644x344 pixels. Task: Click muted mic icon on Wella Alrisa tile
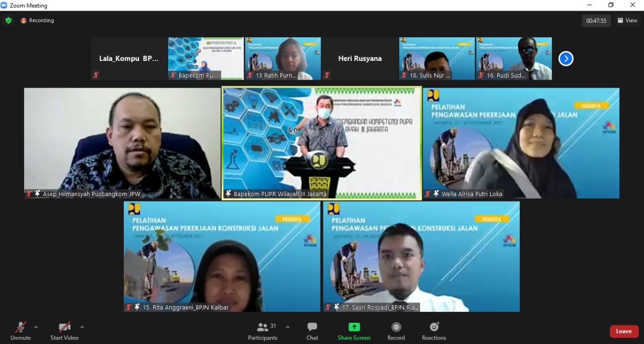[x=428, y=194]
